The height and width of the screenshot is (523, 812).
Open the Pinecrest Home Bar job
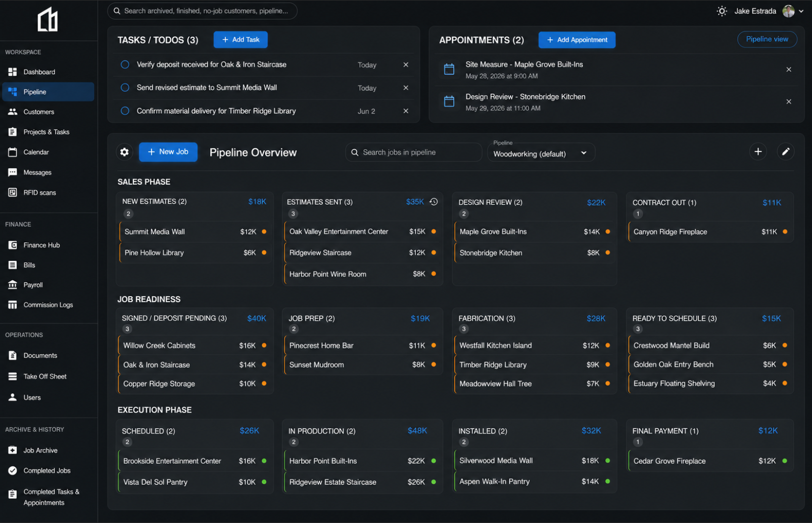362,346
